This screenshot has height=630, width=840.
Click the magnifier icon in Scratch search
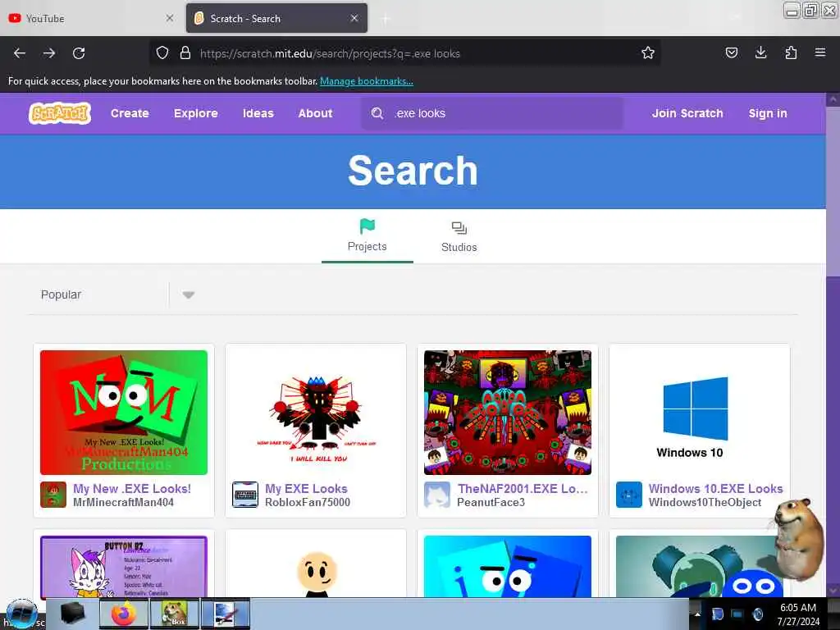pyautogui.click(x=377, y=113)
